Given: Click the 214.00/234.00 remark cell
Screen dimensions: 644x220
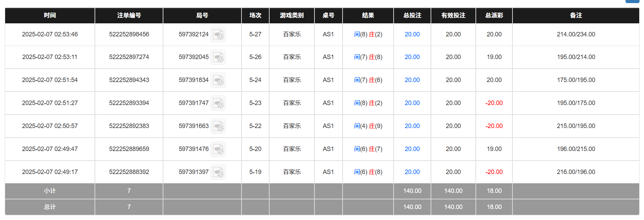Looking at the screenshot, I should [576, 34].
